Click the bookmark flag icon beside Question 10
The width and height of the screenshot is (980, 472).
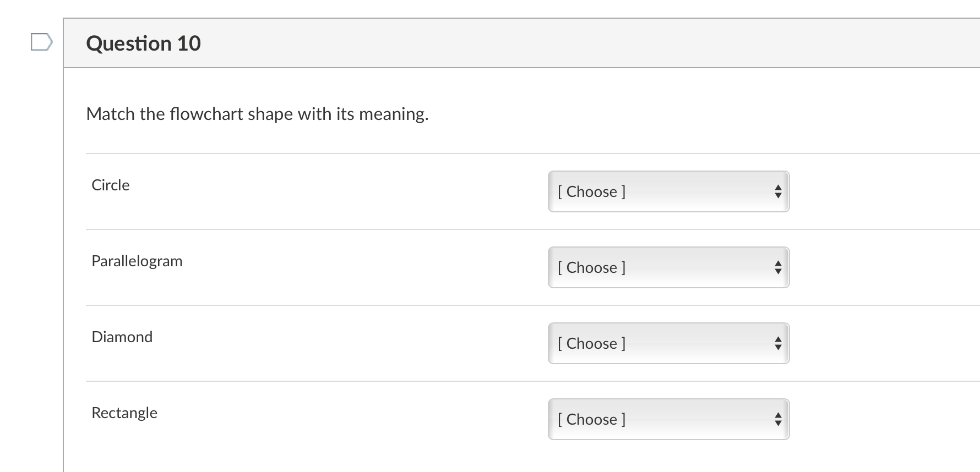click(x=41, y=42)
